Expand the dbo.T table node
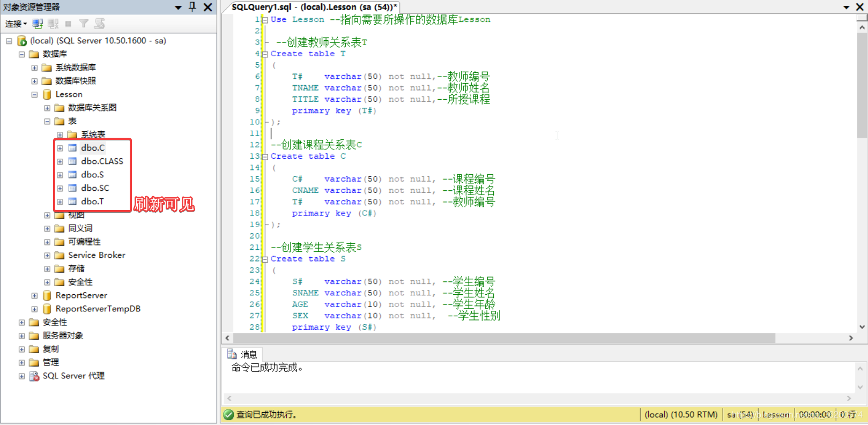 pyautogui.click(x=60, y=202)
